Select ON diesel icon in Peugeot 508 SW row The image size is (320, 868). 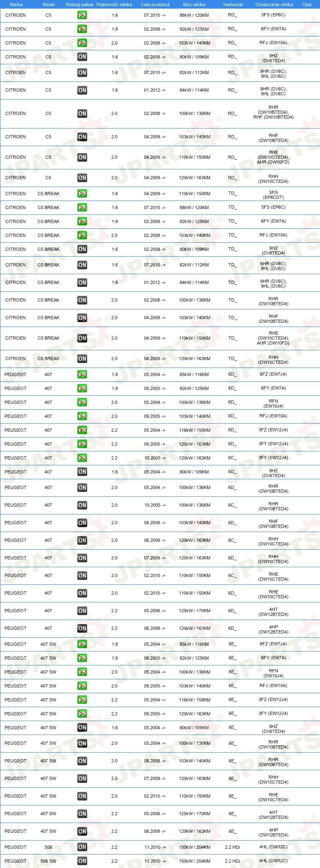[82, 861]
